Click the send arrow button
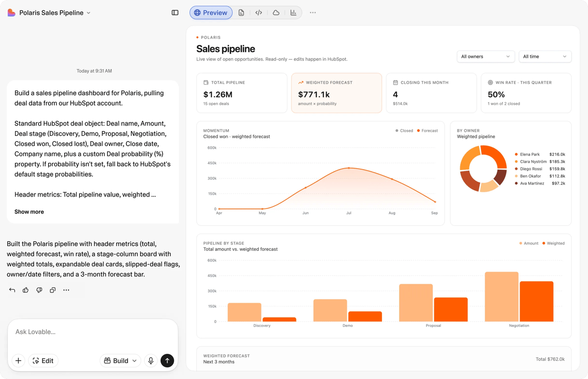This screenshot has height=379, width=588. point(167,361)
